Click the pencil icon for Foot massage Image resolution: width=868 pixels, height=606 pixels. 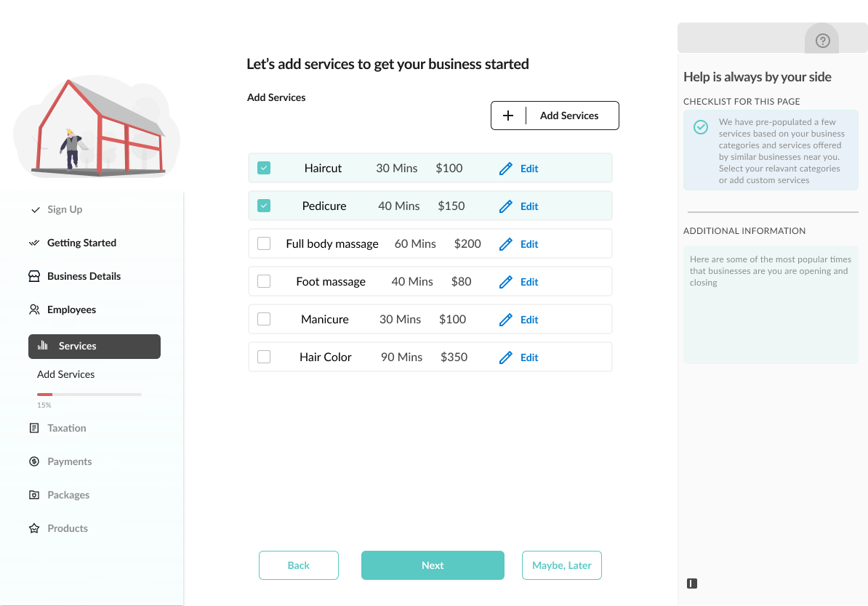506,282
